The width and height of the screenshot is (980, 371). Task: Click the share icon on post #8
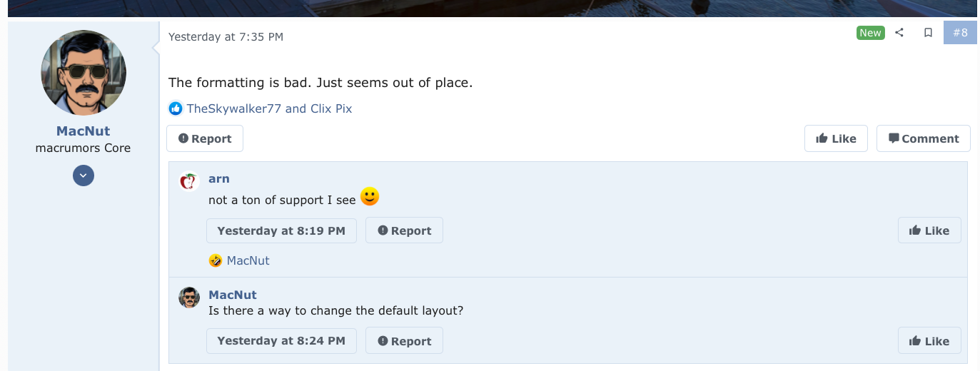click(x=899, y=33)
